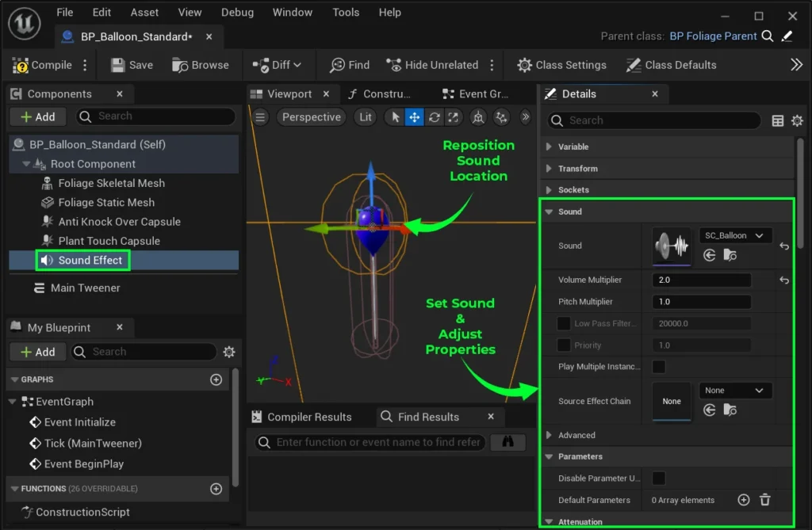The image size is (812, 530).
Task: Enable the Low Pass Filter checkbox
Action: (x=564, y=323)
